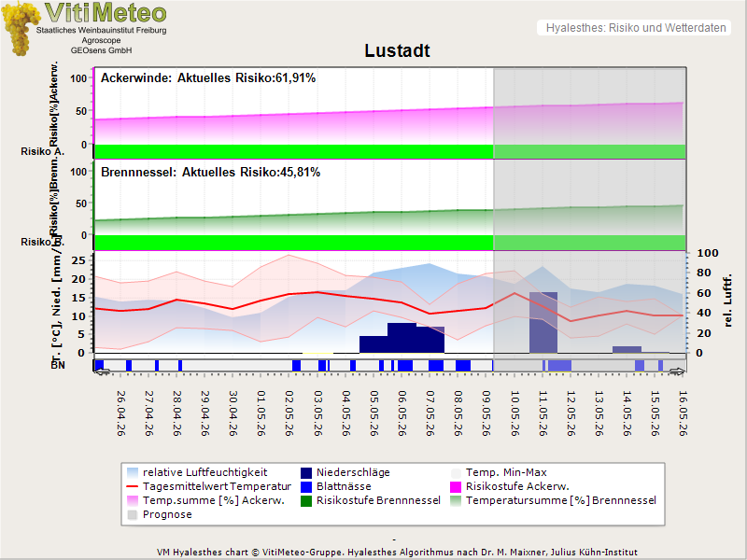Click the 29.04.26 date label
This screenshot has height=560, width=747.
click(x=205, y=413)
